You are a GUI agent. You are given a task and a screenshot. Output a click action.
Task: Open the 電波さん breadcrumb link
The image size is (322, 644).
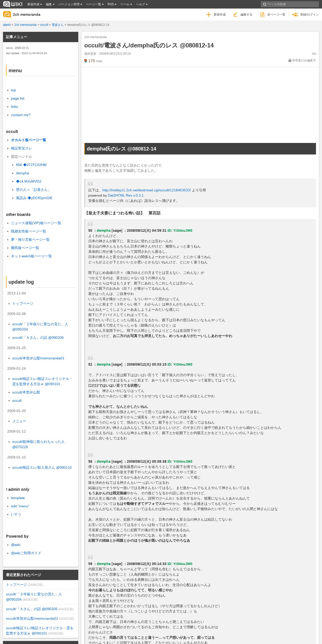point(58,25)
